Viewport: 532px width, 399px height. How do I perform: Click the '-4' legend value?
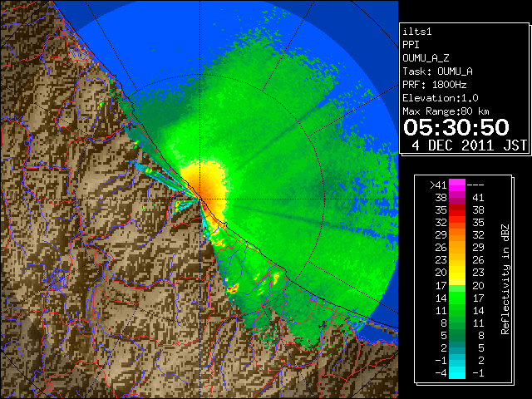[441, 373]
